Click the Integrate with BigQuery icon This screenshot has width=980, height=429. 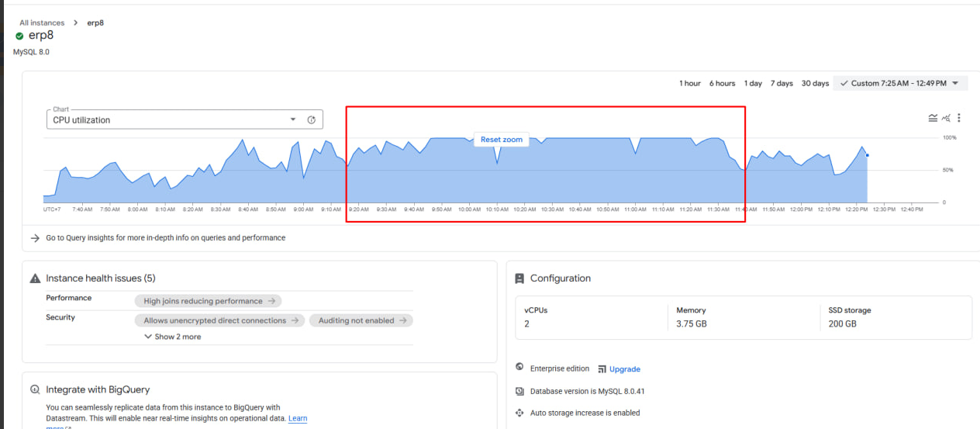(35, 389)
